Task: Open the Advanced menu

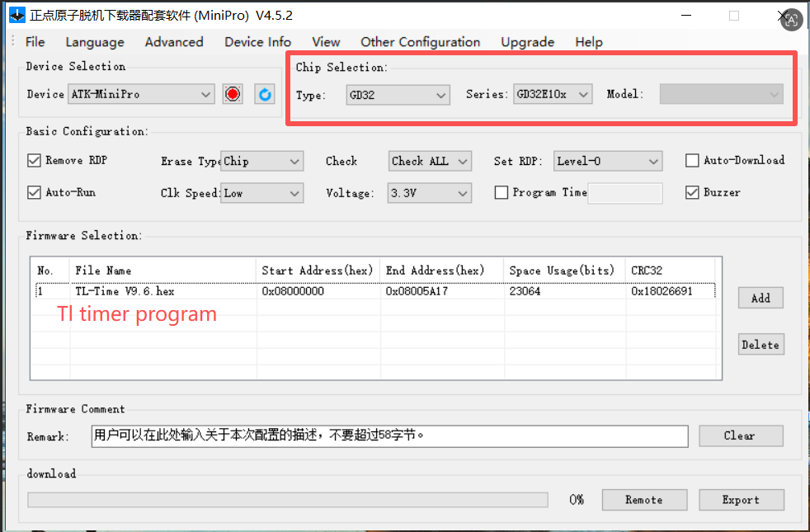Action: 174,42
